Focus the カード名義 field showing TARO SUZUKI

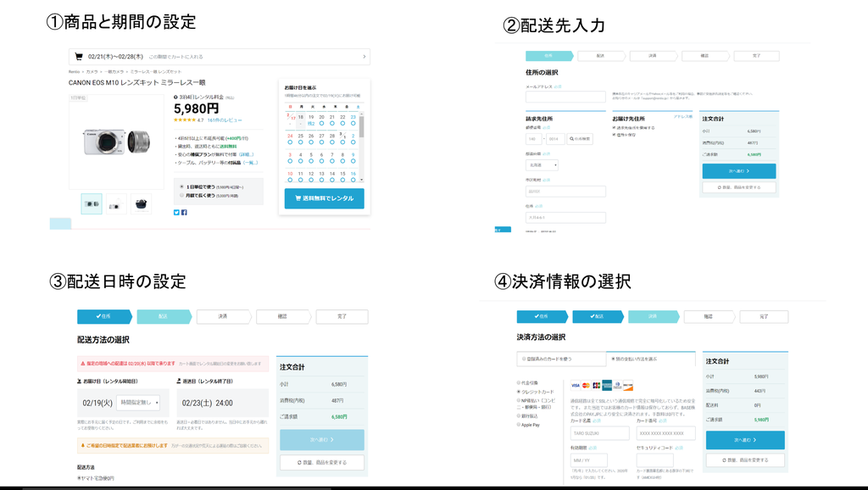pos(600,433)
